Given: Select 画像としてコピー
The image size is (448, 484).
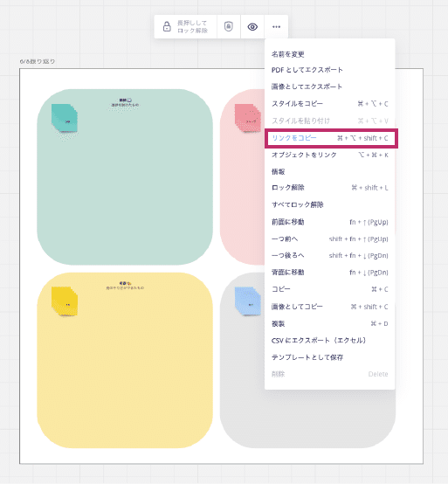Looking at the screenshot, I should point(329,307).
